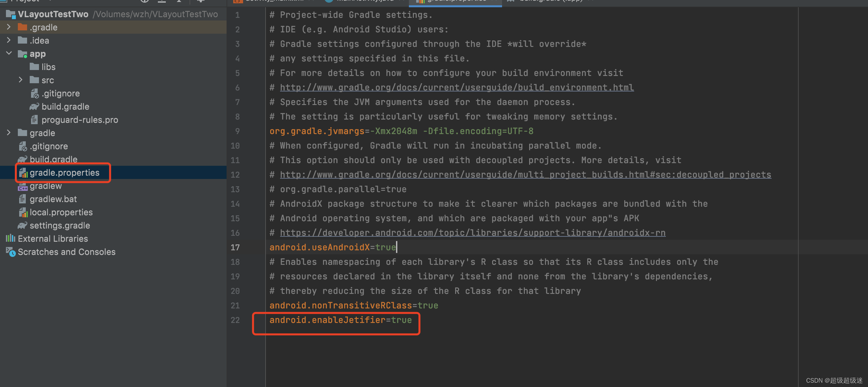
Task: Expand the src folder
Action: (21, 80)
